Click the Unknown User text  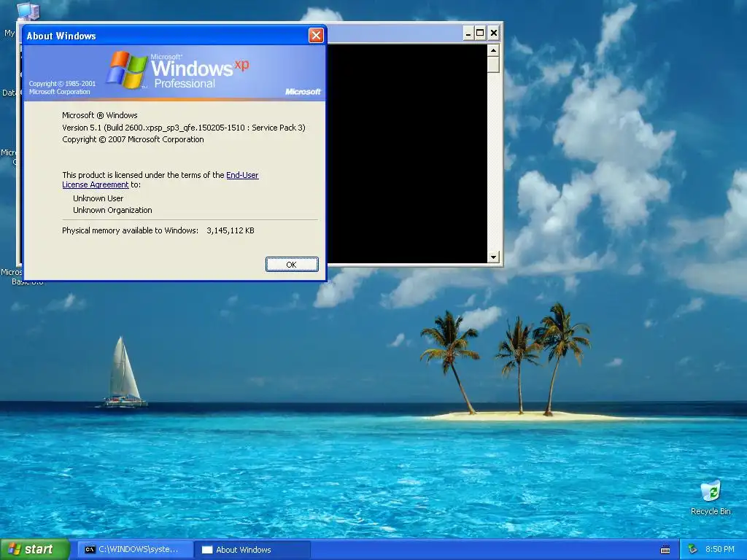pos(98,198)
